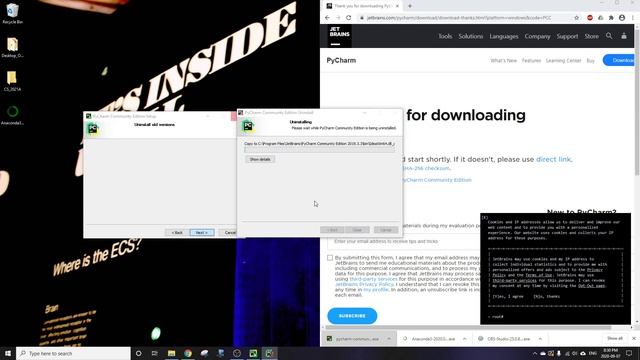The height and width of the screenshot is (360, 640).
Task: Open Tools menu on JetBrains site
Action: (x=445, y=36)
